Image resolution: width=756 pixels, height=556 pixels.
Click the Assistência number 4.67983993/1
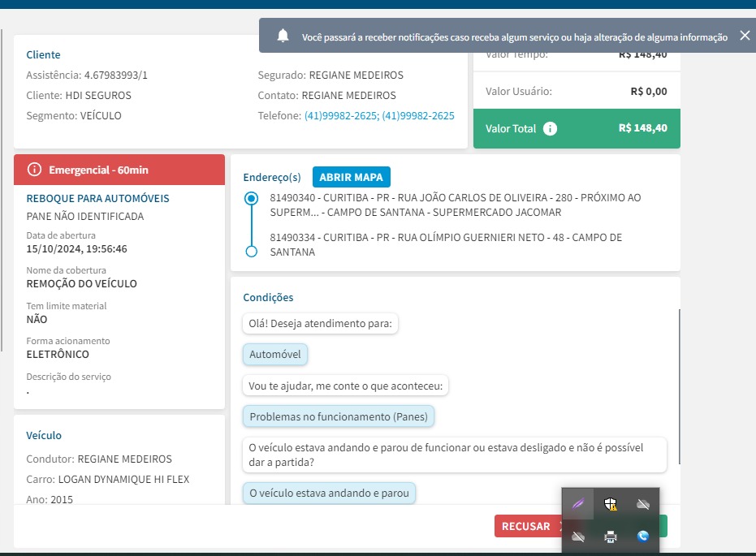(x=115, y=75)
